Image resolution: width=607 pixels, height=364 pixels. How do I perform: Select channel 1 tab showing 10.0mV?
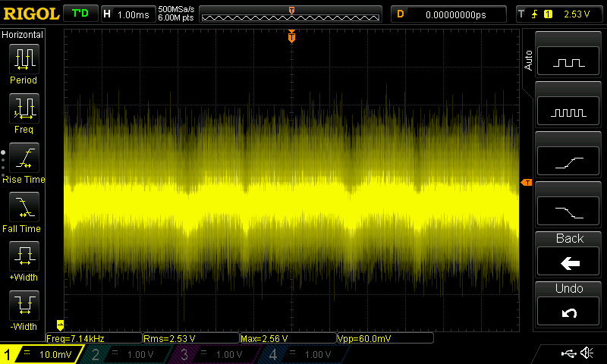42,354
